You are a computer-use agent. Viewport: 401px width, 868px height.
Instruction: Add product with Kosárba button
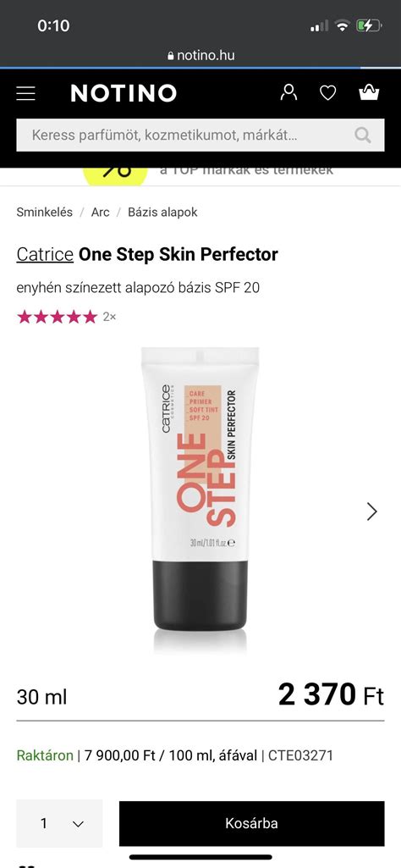pyautogui.click(x=251, y=823)
